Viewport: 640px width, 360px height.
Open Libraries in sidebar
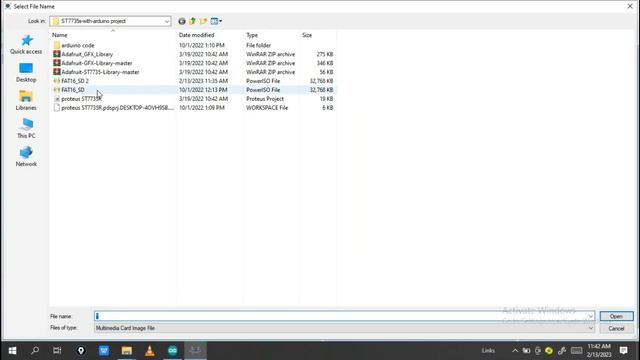click(26, 100)
